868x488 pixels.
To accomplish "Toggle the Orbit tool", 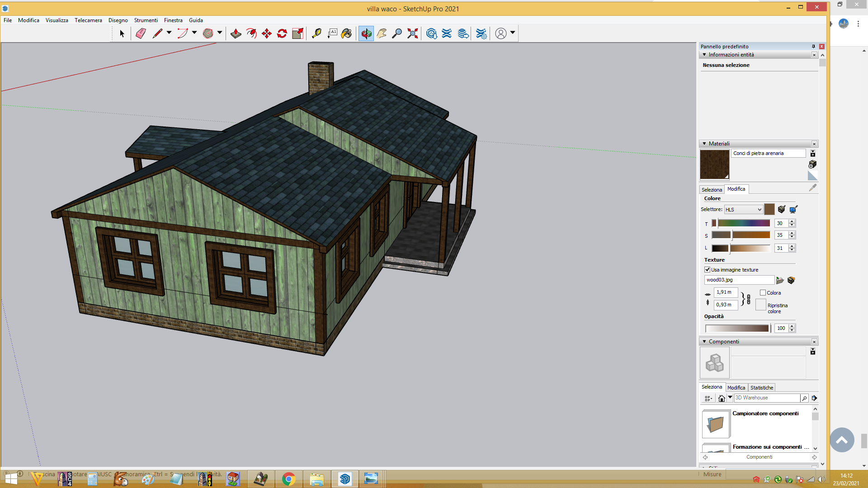I will click(x=366, y=33).
